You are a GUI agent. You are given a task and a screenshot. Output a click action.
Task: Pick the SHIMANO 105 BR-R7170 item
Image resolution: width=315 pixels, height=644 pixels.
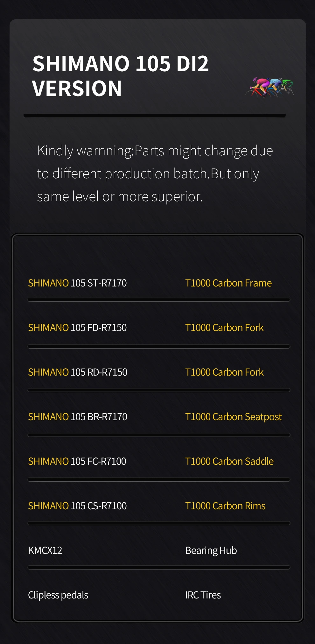tap(78, 417)
